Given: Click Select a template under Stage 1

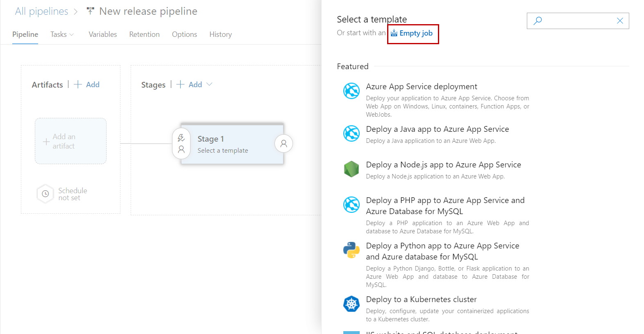Looking at the screenshot, I should point(223,151).
